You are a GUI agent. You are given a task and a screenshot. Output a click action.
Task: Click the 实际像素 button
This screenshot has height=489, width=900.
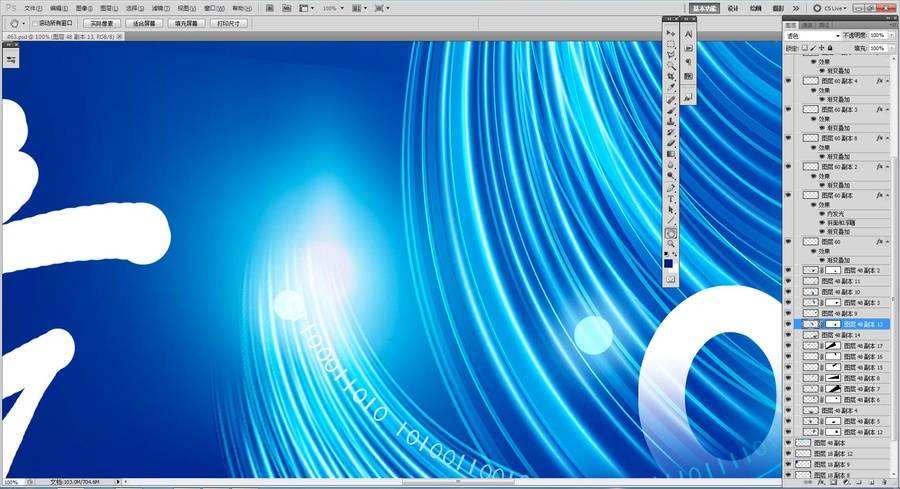click(102, 24)
